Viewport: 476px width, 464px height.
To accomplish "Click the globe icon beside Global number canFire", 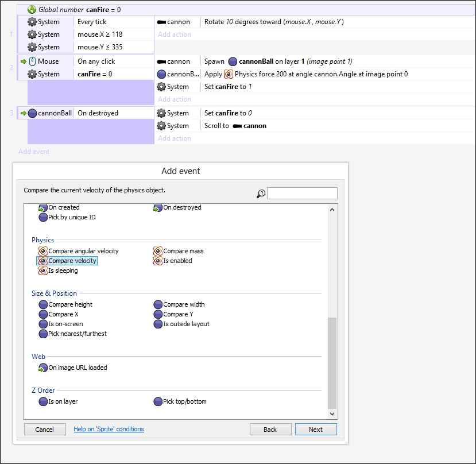I will [x=32, y=10].
